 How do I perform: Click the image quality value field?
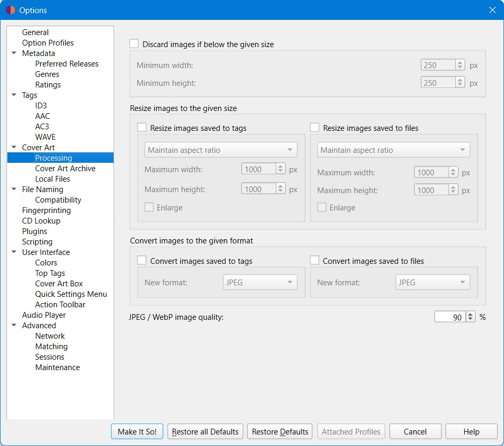450,317
